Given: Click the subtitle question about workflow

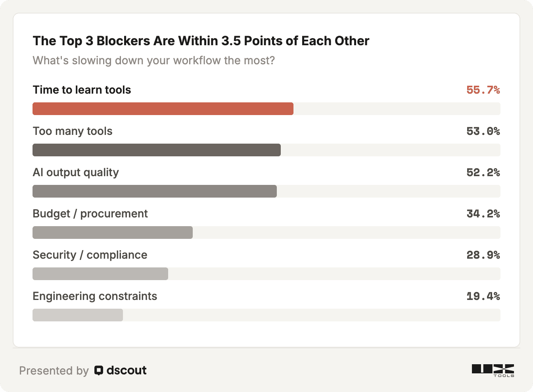Looking at the screenshot, I should pyautogui.click(x=154, y=60).
